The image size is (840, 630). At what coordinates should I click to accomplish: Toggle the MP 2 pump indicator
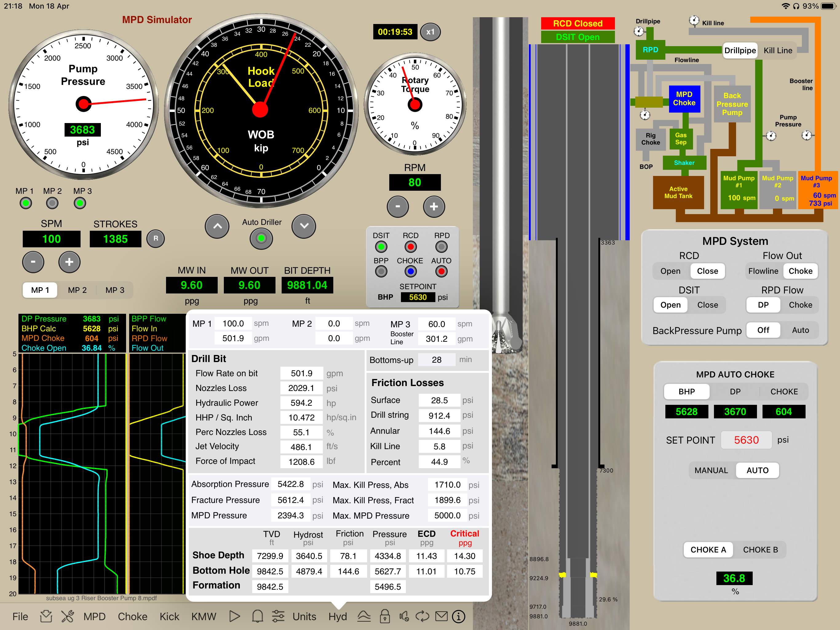coord(52,203)
